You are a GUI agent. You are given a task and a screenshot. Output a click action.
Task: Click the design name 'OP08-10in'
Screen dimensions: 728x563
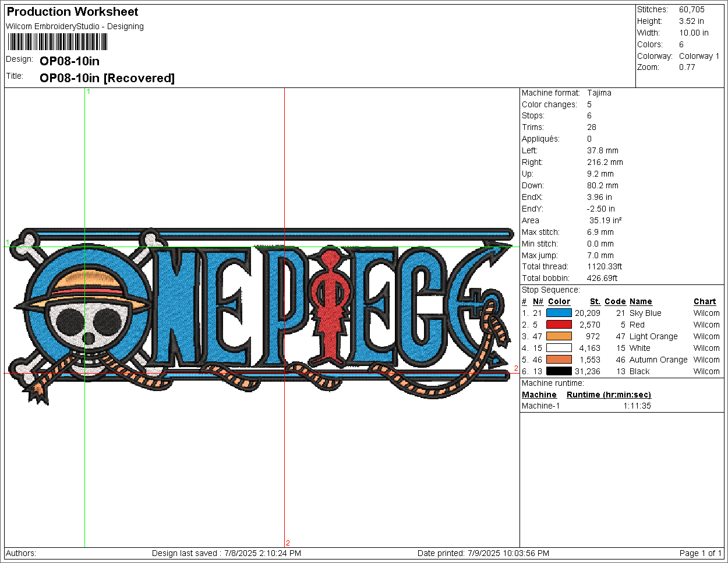(x=69, y=61)
